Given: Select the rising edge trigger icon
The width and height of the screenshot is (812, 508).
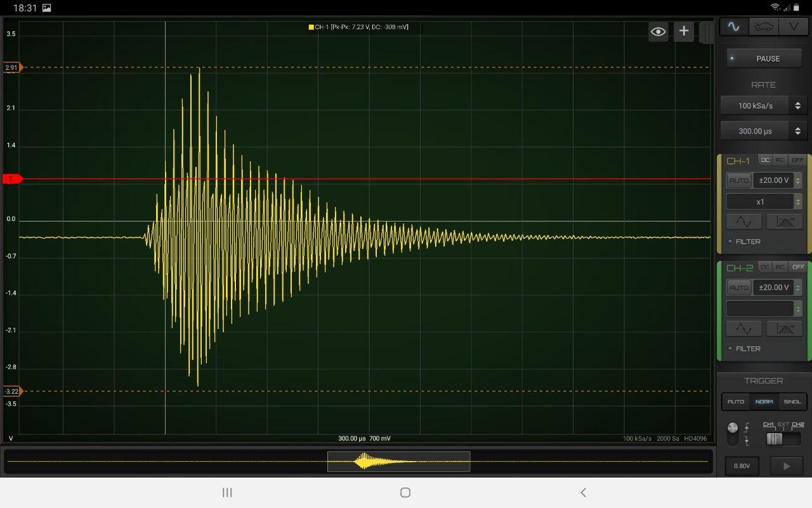Looking at the screenshot, I should (748, 427).
